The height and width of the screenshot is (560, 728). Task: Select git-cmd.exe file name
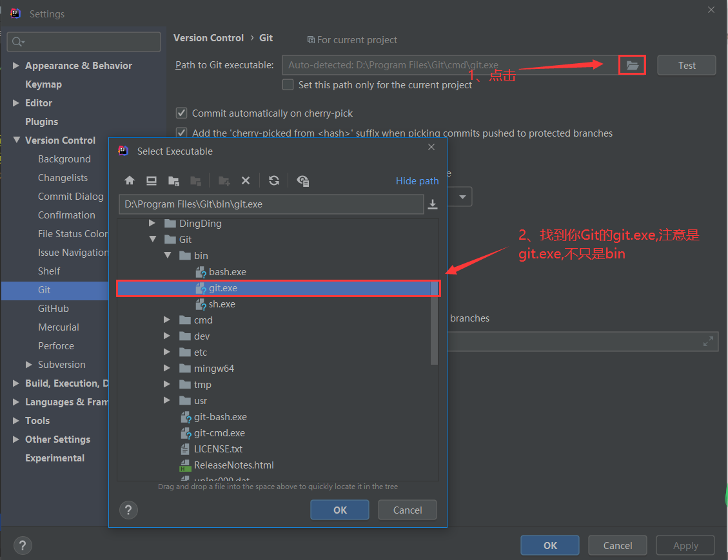pos(220,433)
